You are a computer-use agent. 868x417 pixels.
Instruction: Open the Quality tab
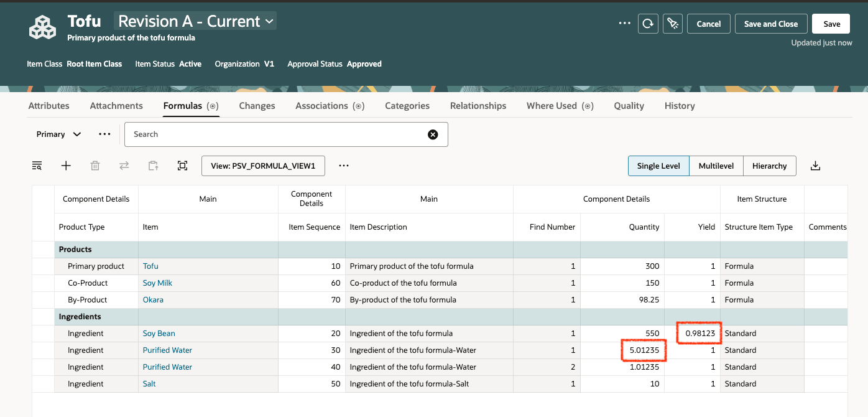click(629, 106)
